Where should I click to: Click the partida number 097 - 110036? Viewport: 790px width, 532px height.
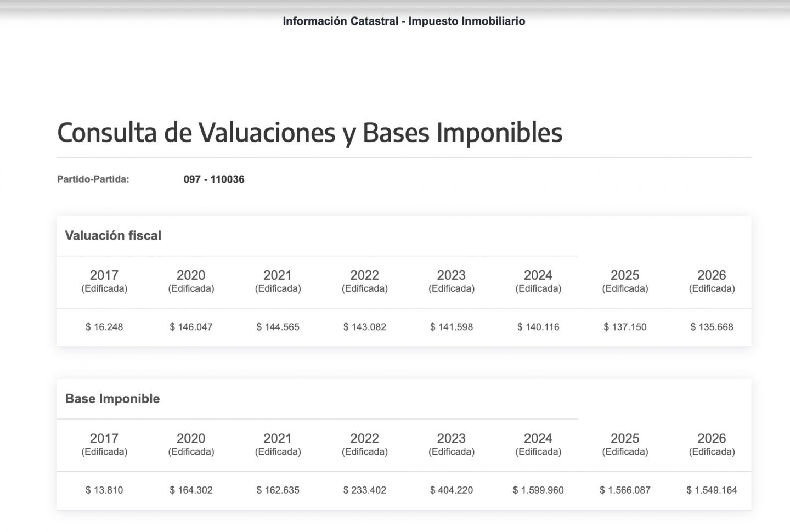pyautogui.click(x=214, y=179)
